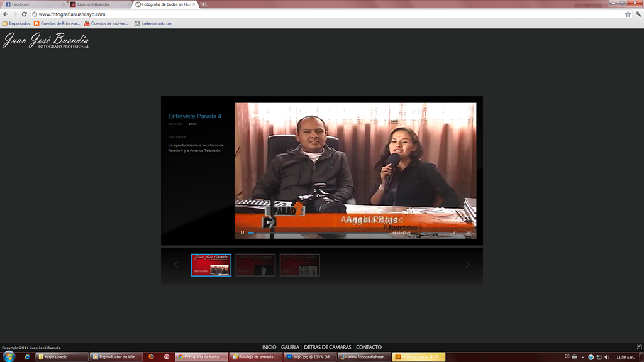Switch to logo.jpg Photoshop taskbar window
The image size is (644, 362).
click(310, 357)
